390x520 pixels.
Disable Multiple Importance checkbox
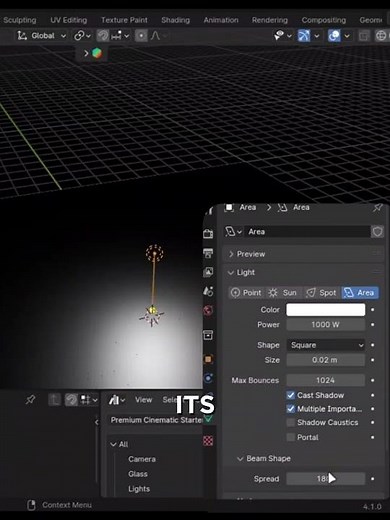[x=291, y=409]
